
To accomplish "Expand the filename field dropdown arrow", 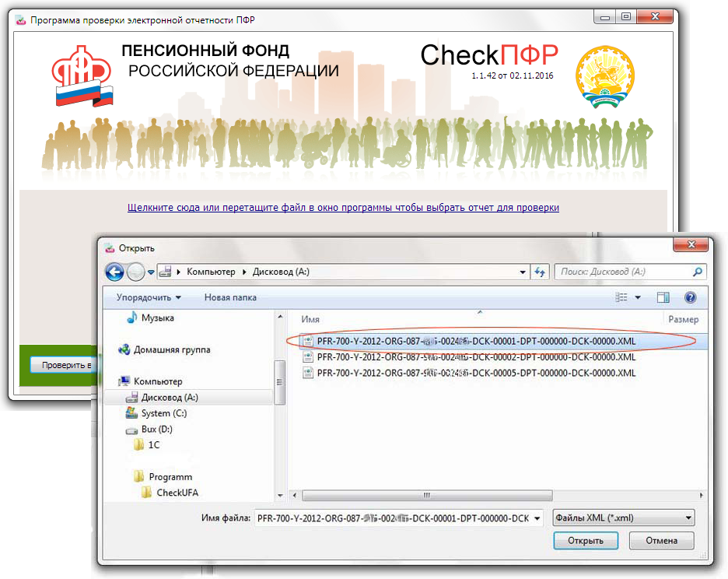I will 537,518.
